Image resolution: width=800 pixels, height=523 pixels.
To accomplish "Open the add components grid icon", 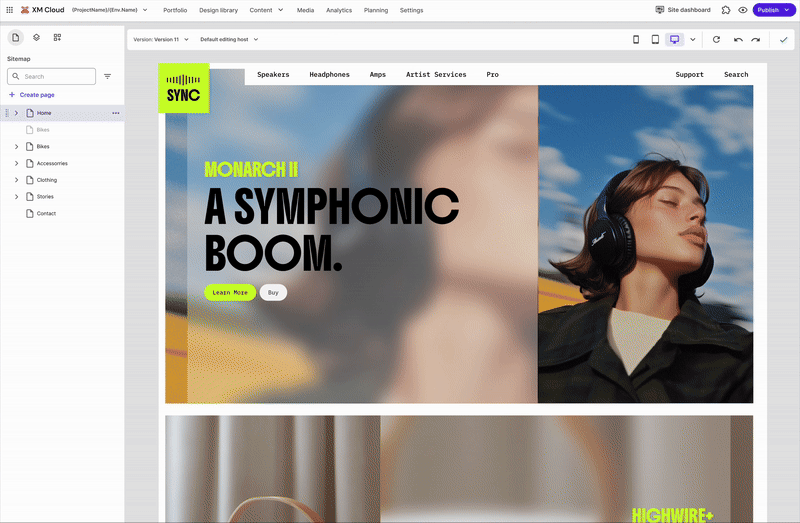I will click(57, 37).
